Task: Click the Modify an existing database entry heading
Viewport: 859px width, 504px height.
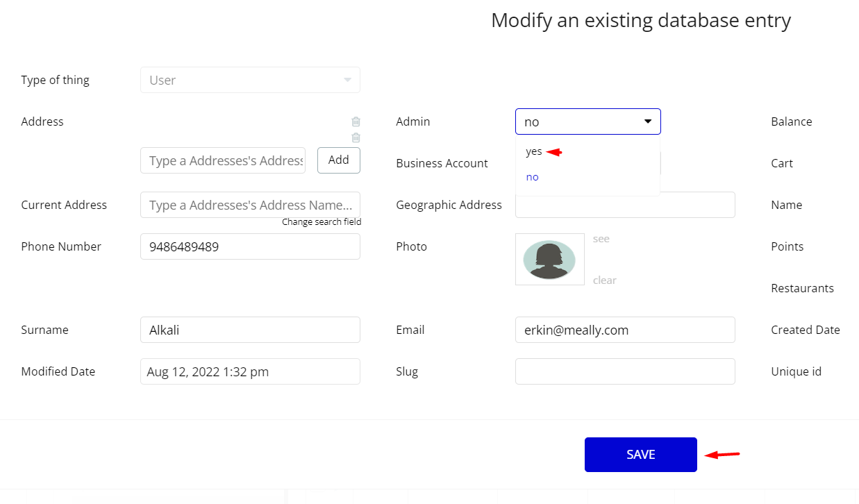Action: 641,20
